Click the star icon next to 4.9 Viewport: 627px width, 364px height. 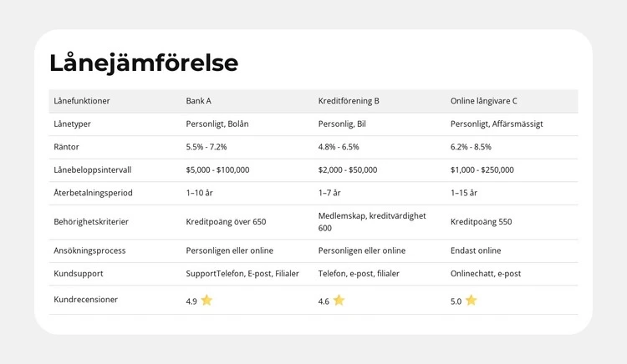(206, 301)
